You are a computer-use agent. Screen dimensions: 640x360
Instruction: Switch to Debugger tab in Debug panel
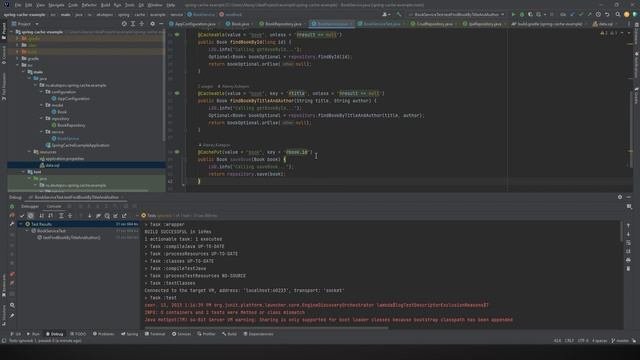pyautogui.click(x=30, y=207)
